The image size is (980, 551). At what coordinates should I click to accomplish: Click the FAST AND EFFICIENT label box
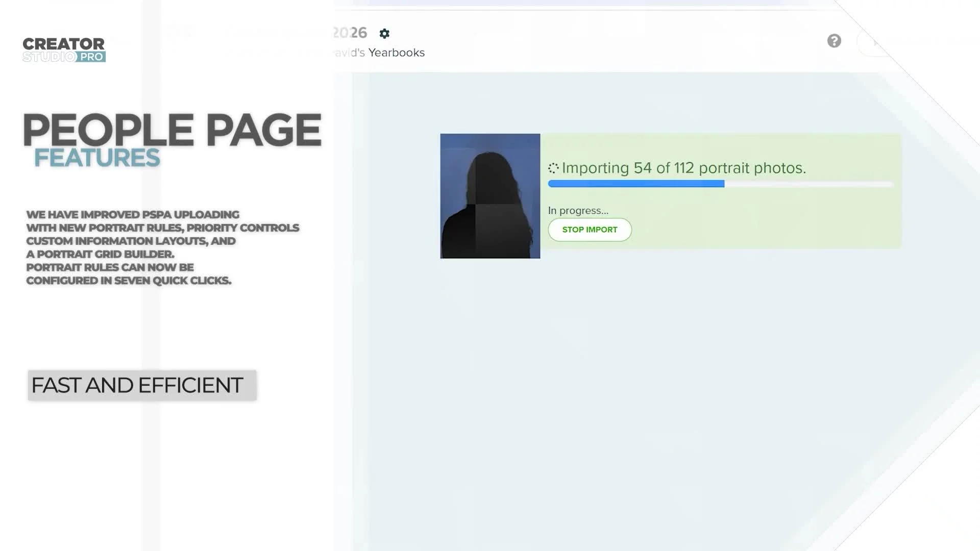[x=142, y=385]
